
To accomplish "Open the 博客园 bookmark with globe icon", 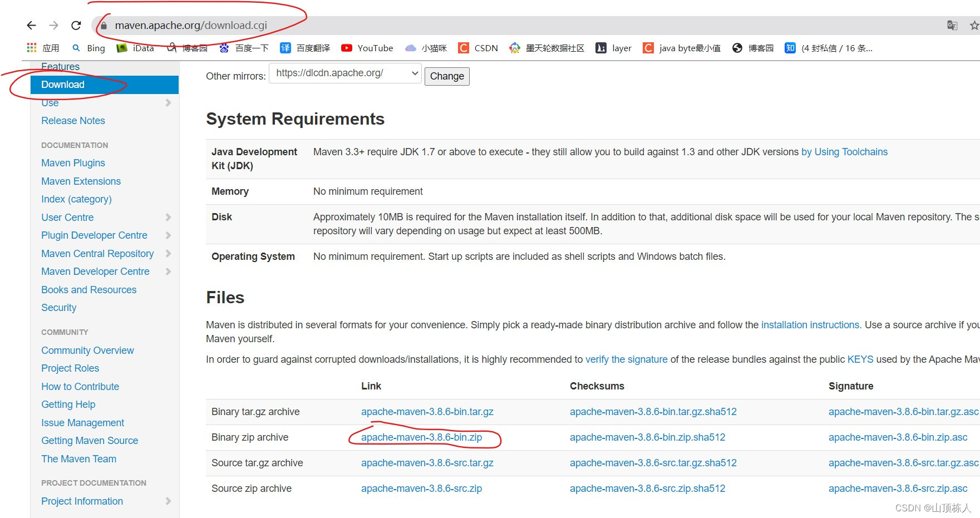I will (x=753, y=48).
